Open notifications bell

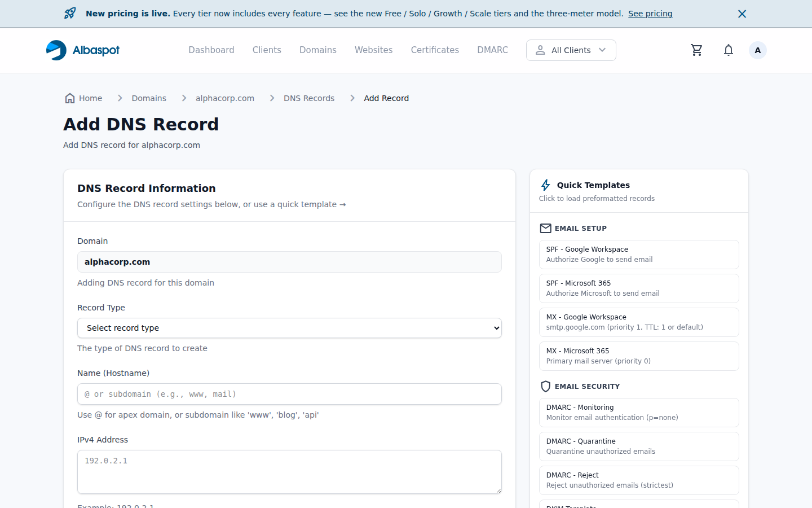pyautogui.click(x=729, y=50)
